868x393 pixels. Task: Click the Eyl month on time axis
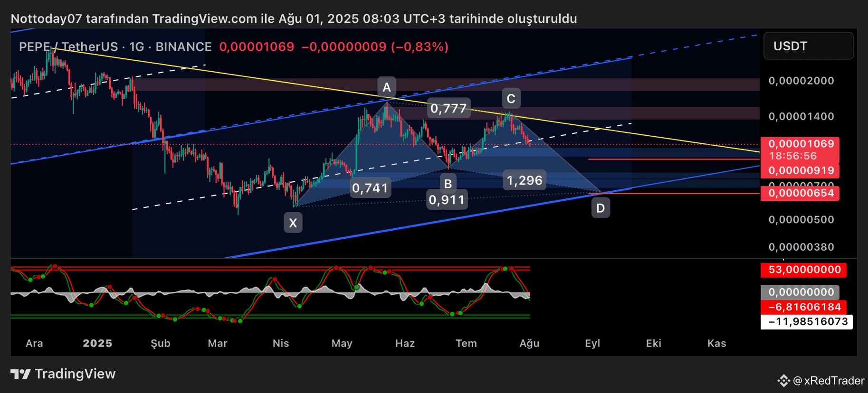coord(592,344)
